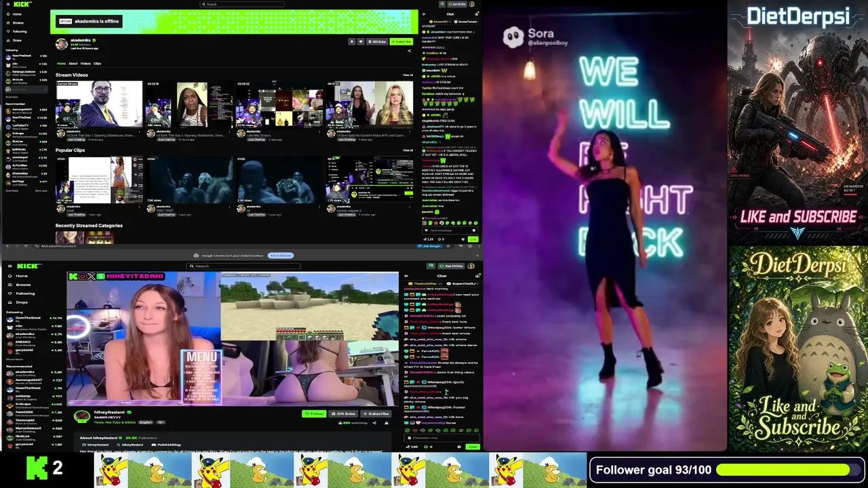
Task: Click Gift Subs on akademiks channel
Action: [376, 41]
